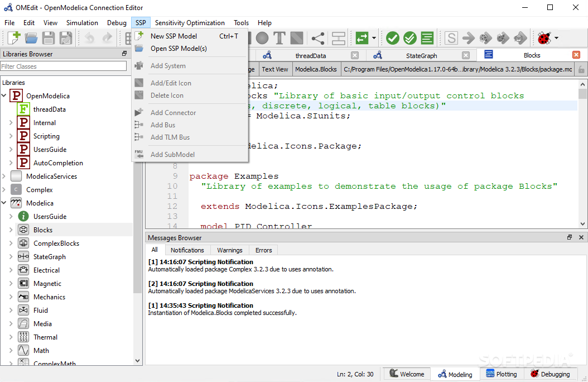Click the Text View button
Screen dimensions: 588x382
coord(275,69)
